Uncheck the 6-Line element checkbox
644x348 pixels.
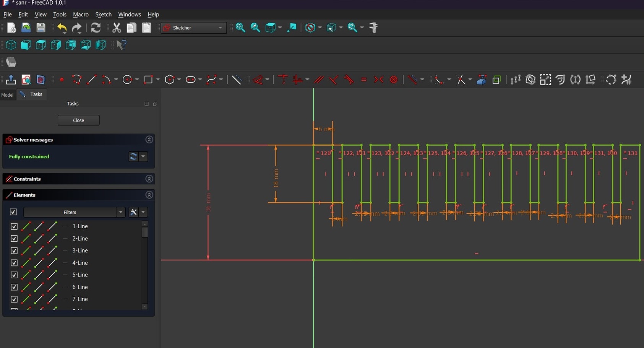point(14,287)
